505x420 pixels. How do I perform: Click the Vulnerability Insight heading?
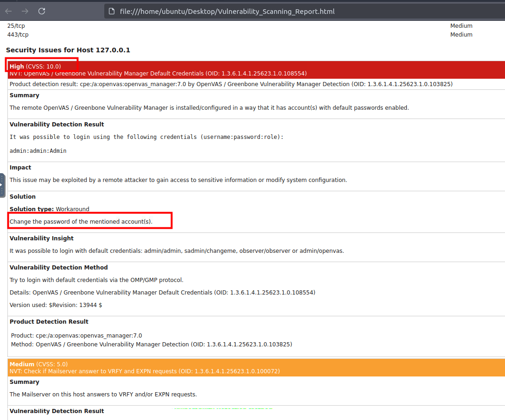click(42, 238)
